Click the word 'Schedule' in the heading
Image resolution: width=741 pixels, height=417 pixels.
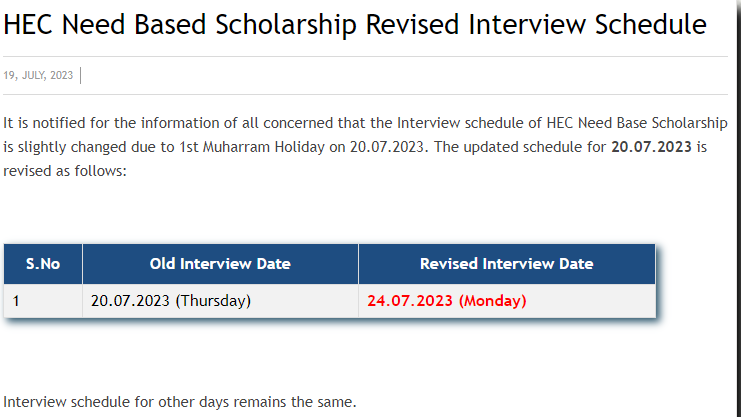(x=651, y=25)
